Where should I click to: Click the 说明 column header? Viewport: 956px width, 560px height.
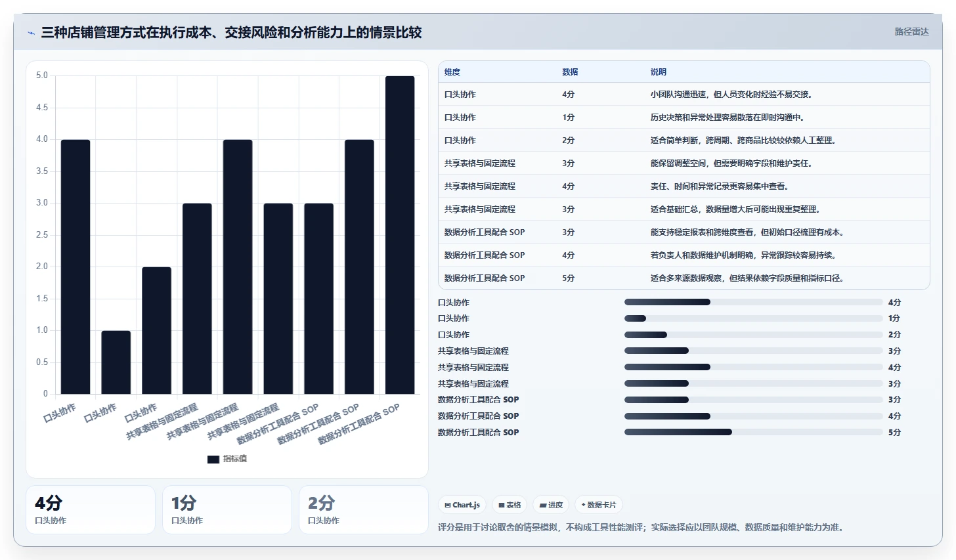(658, 72)
